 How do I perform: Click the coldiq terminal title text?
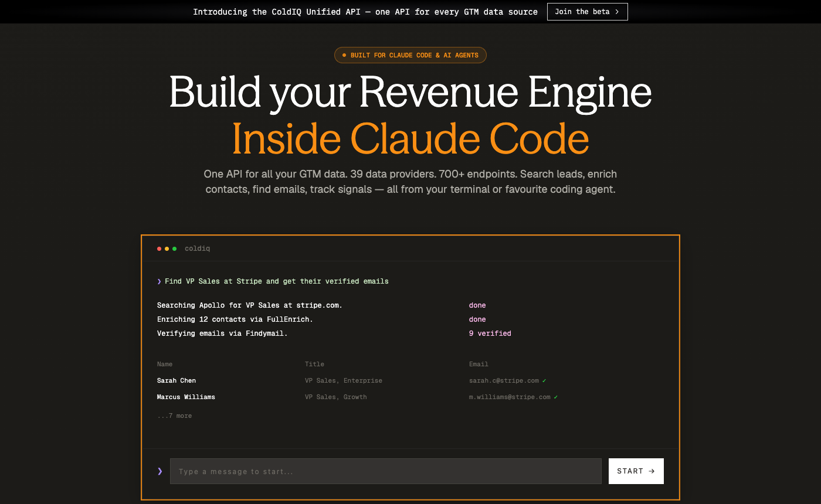click(197, 248)
